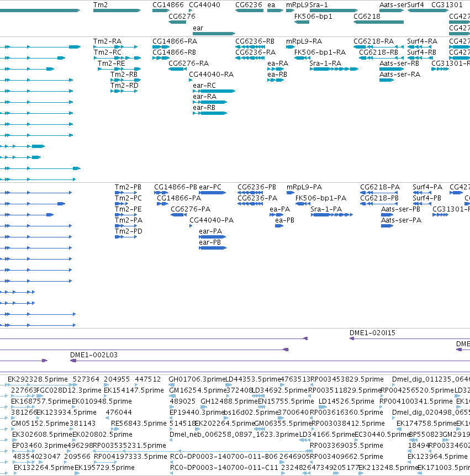Click the Aats-ser-PB CDS label
Viewport: 470px width, 476px height.
tap(400, 209)
